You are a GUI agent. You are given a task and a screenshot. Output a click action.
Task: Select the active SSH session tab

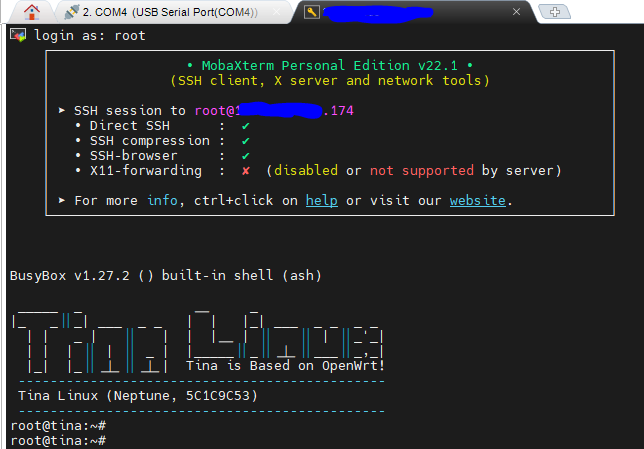click(x=413, y=12)
